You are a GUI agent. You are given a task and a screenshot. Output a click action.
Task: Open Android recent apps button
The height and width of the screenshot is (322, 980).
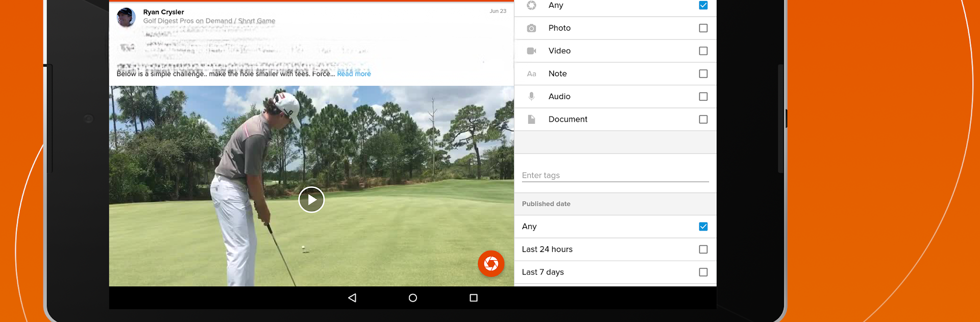474,297
